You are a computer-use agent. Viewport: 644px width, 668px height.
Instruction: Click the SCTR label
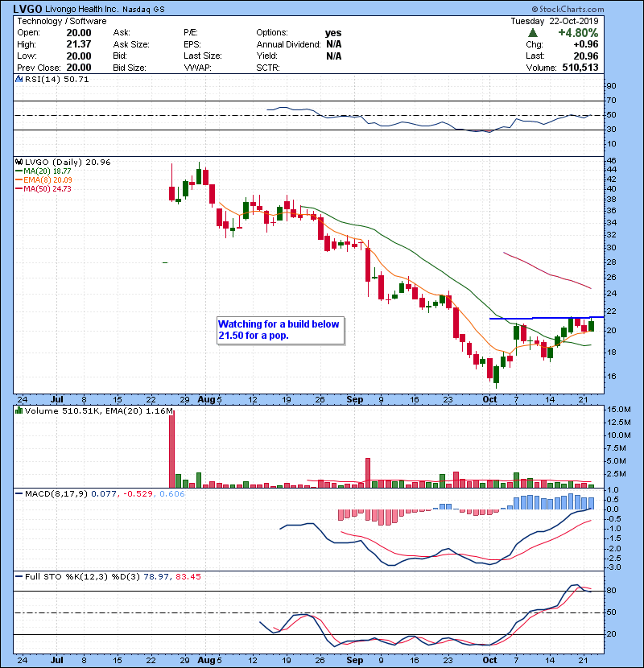click(x=268, y=68)
